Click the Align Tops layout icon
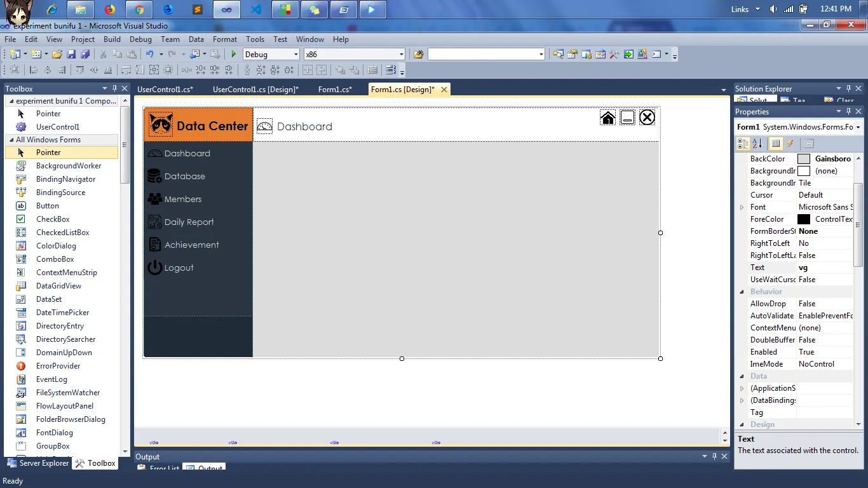 pyautogui.click(x=79, y=70)
